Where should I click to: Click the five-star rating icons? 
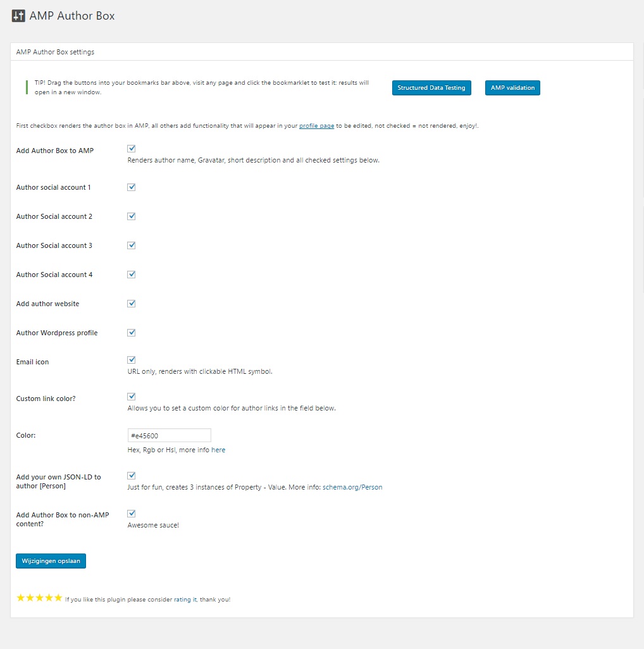(39, 598)
